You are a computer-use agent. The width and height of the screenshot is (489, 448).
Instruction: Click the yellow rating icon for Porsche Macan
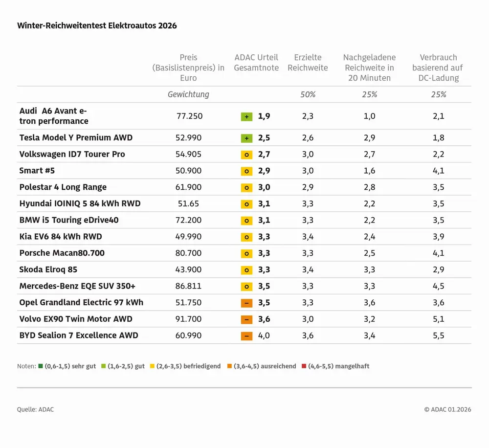pos(246,253)
